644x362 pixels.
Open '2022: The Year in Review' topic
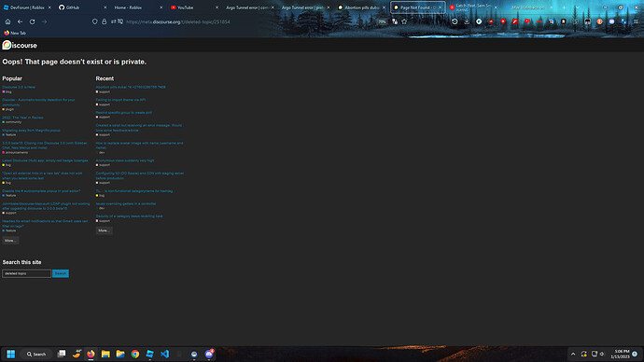pyautogui.click(x=22, y=118)
